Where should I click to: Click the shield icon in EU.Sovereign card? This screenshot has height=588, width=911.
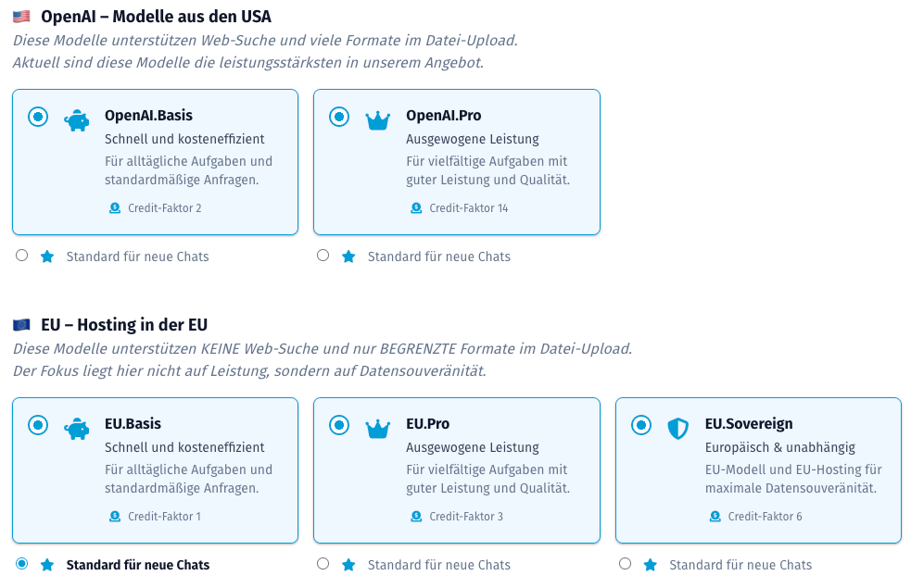click(678, 429)
